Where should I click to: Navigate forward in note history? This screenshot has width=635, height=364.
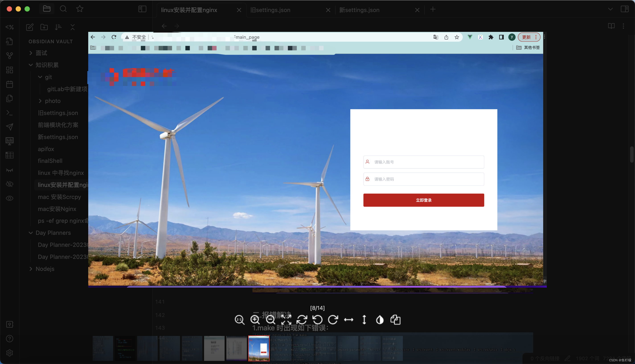pyautogui.click(x=177, y=26)
